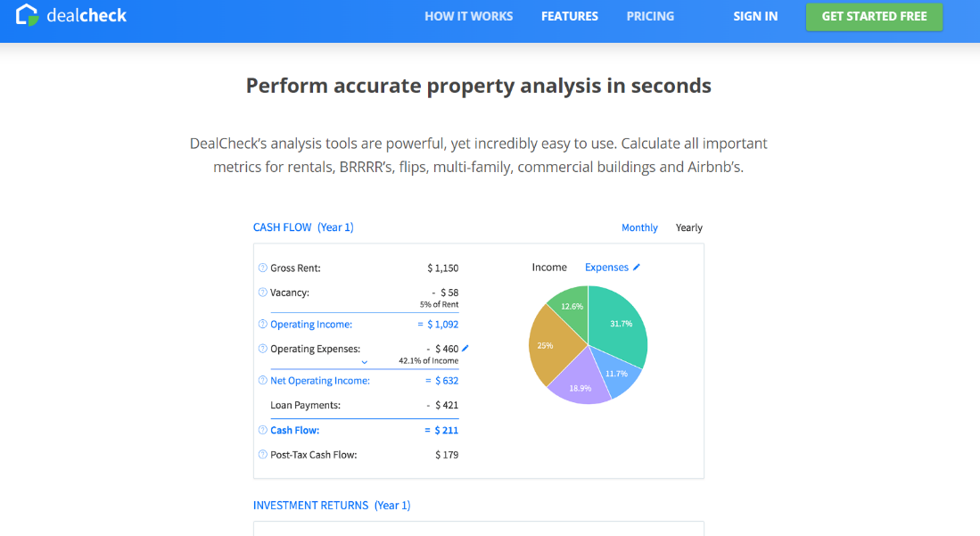Click the Loan Payments label
980x536 pixels.
point(305,405)
